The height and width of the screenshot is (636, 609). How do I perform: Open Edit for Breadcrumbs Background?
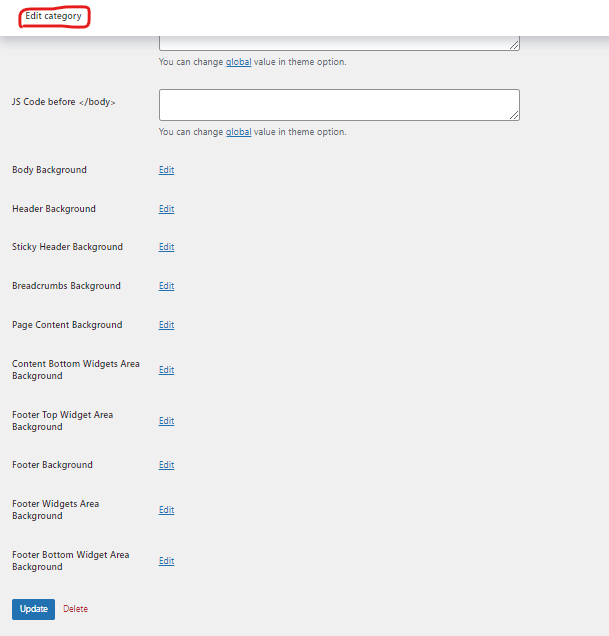(x=166, y=286)
